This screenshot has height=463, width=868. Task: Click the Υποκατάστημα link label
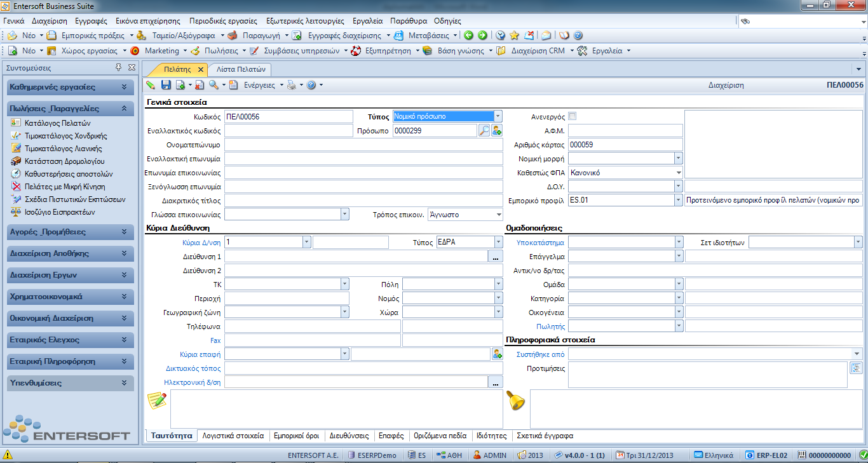(540, 243)
